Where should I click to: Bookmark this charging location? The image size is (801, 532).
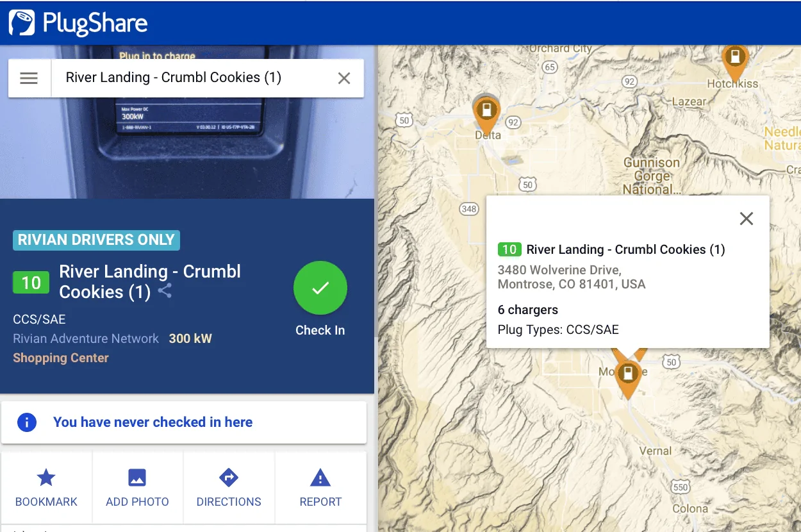tap(46, 488)
